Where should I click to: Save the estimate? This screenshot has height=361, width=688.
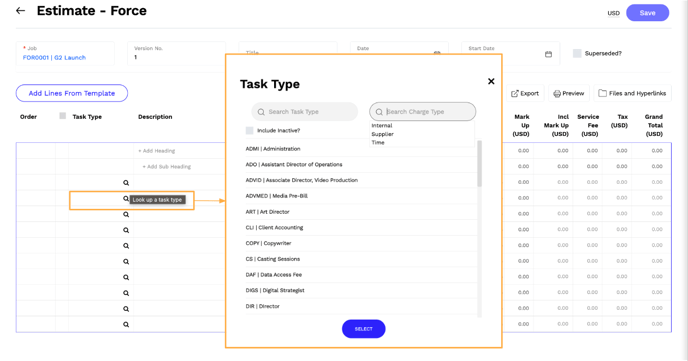point(647,13)
